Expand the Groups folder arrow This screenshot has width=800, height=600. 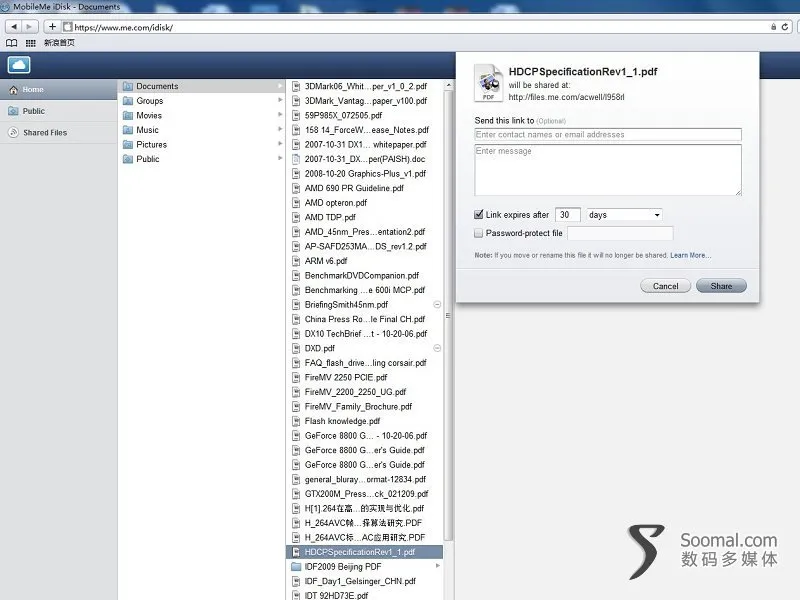click(x=280, y=101)
